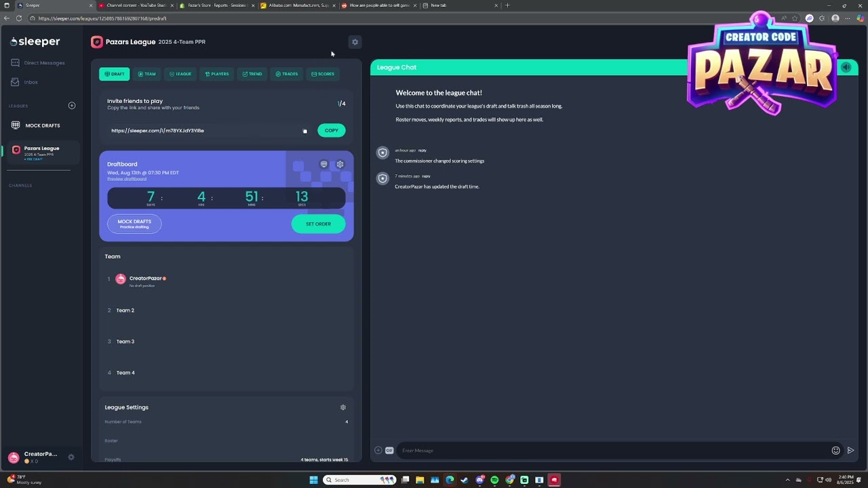Reload the page with browser refresh icon
This screenshot has width=868, height=488.
18,18
